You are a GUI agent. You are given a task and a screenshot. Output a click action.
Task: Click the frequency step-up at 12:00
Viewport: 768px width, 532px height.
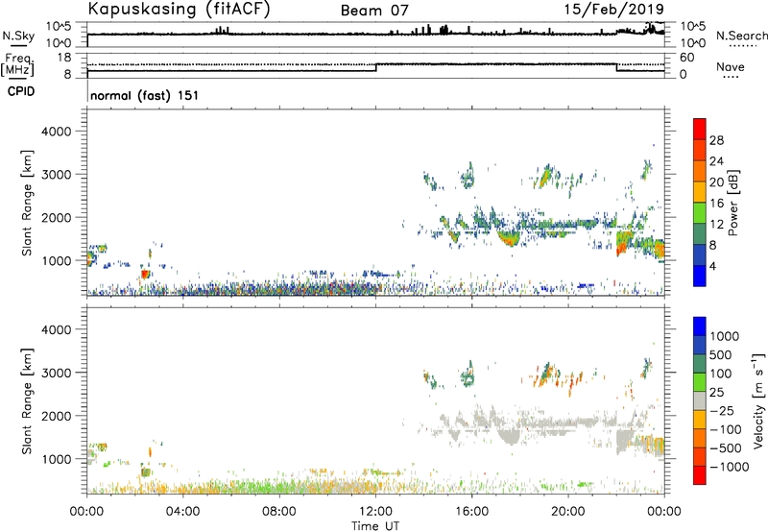pyautogui.click(x=376, y=67)
